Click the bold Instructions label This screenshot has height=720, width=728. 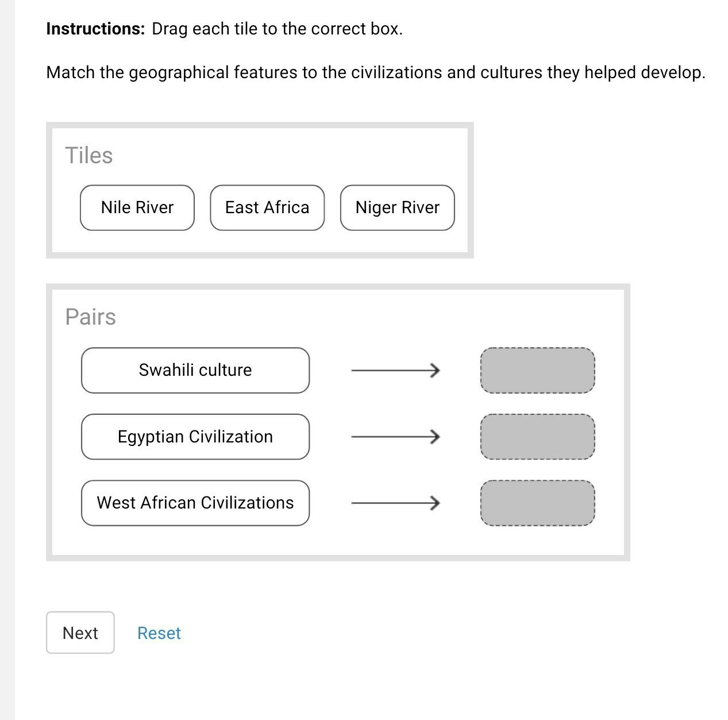pos(95,29)
